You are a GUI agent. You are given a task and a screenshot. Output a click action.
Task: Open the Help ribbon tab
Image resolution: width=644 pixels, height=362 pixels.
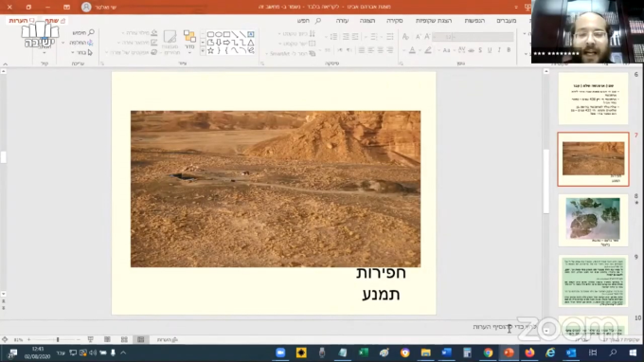coord(342,21)
